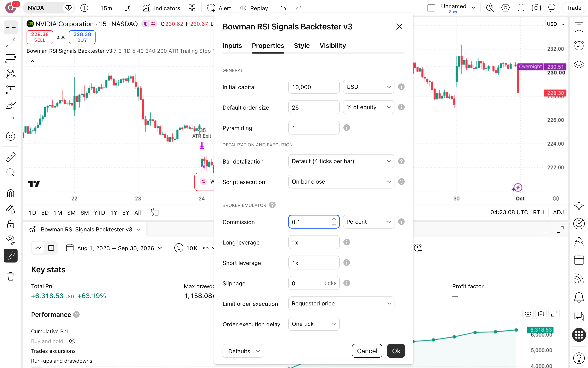
Task: Click the Cancel button
Action: [367, 351]
